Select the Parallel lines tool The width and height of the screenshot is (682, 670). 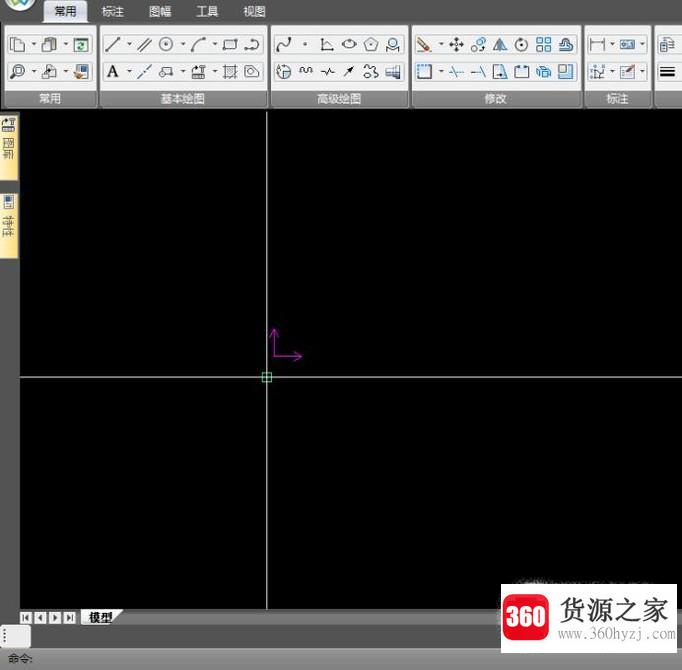pyautogui.click(x=144, y=44)
